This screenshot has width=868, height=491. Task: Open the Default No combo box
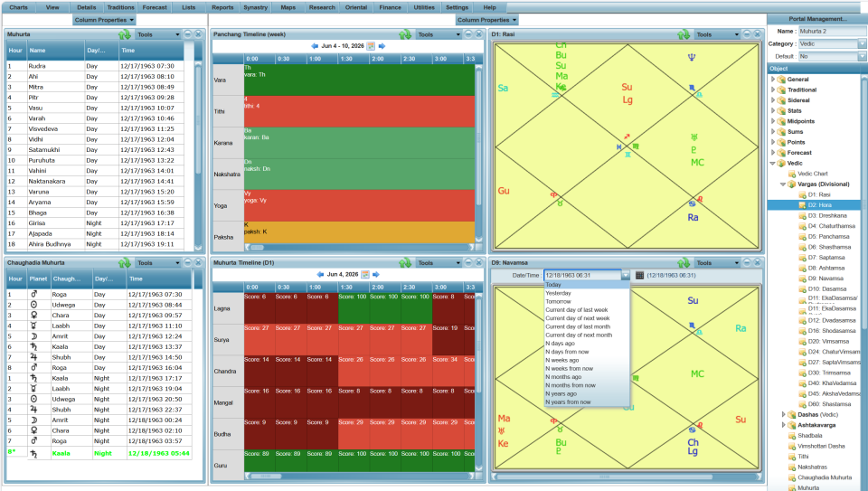point(832,56)
